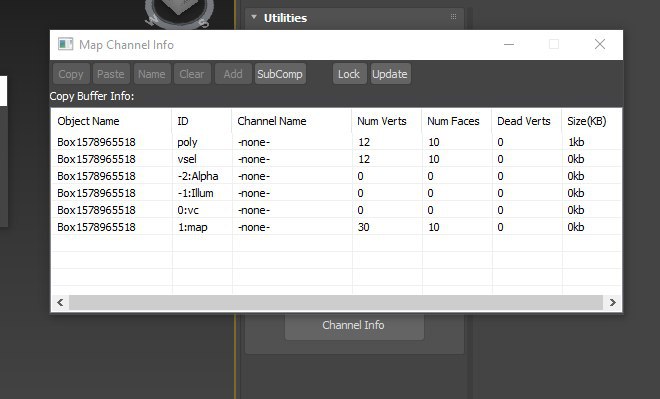660x399 pixels.
Task: Click the 1kb size value
Action: point(576,142)
